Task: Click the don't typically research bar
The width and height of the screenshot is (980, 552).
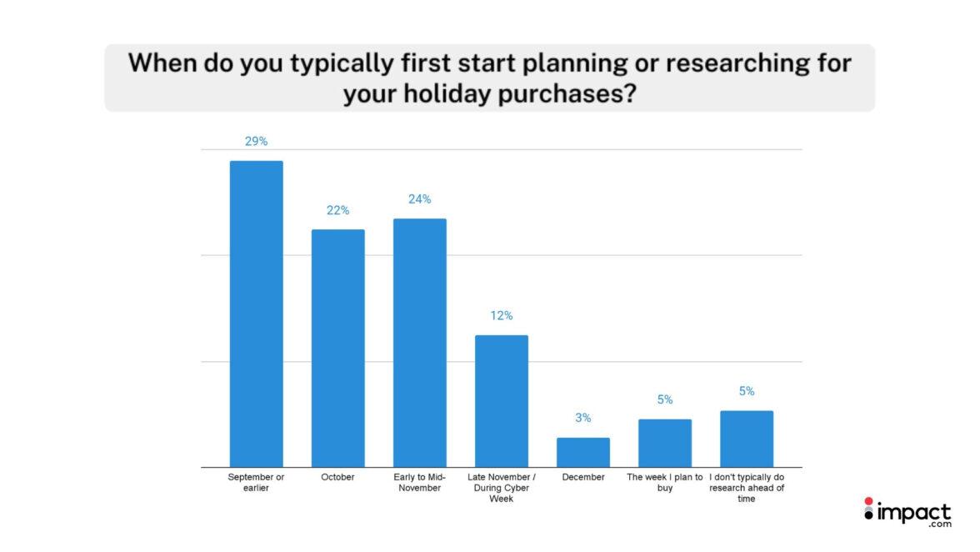Action: (x=746, y=439)
